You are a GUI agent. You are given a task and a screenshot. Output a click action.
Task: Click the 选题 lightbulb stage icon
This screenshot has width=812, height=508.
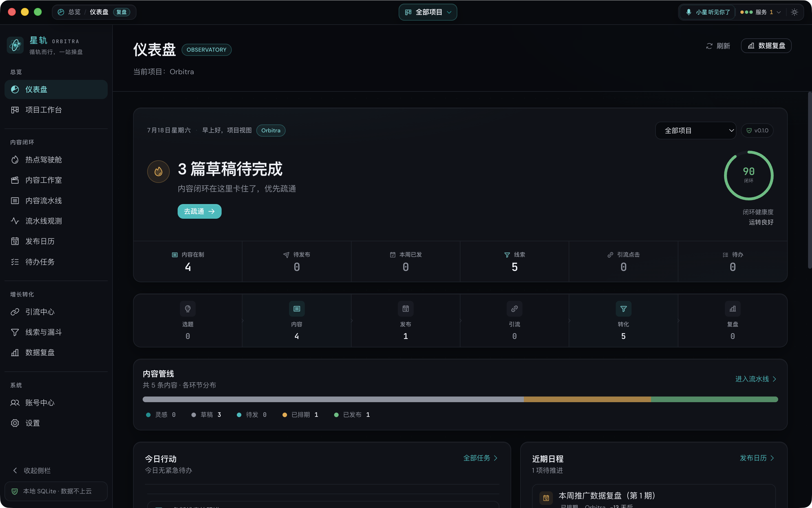188,309
